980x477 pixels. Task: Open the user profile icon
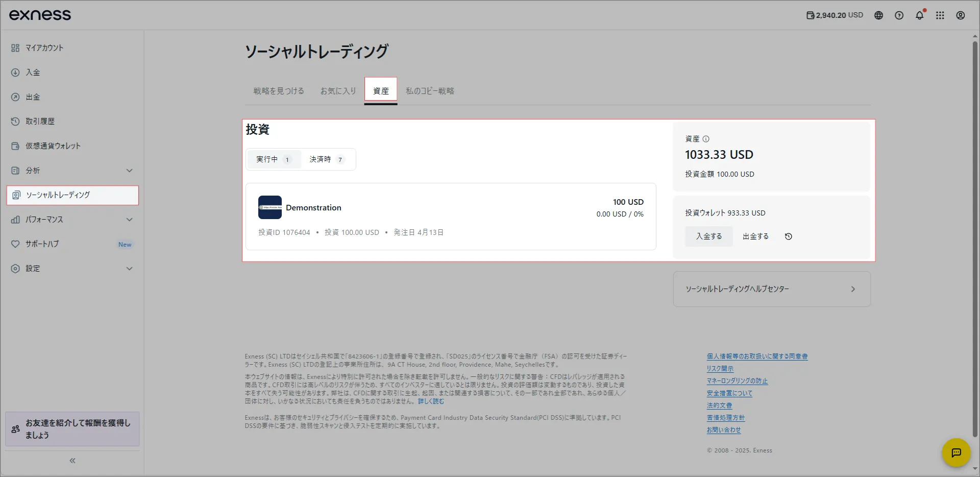pyautogui.click(x=960, y=15)
